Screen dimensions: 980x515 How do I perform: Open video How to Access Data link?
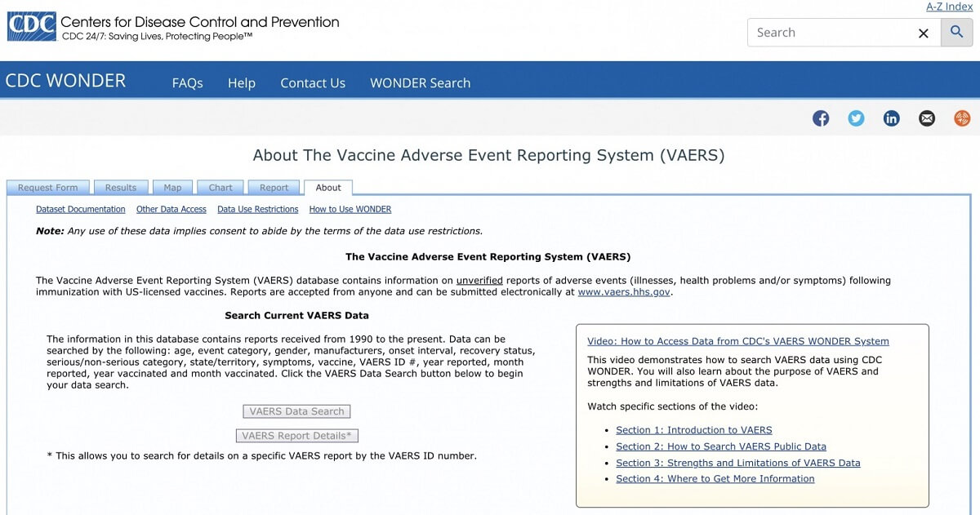pyautogui.click(x=738, y=341)
